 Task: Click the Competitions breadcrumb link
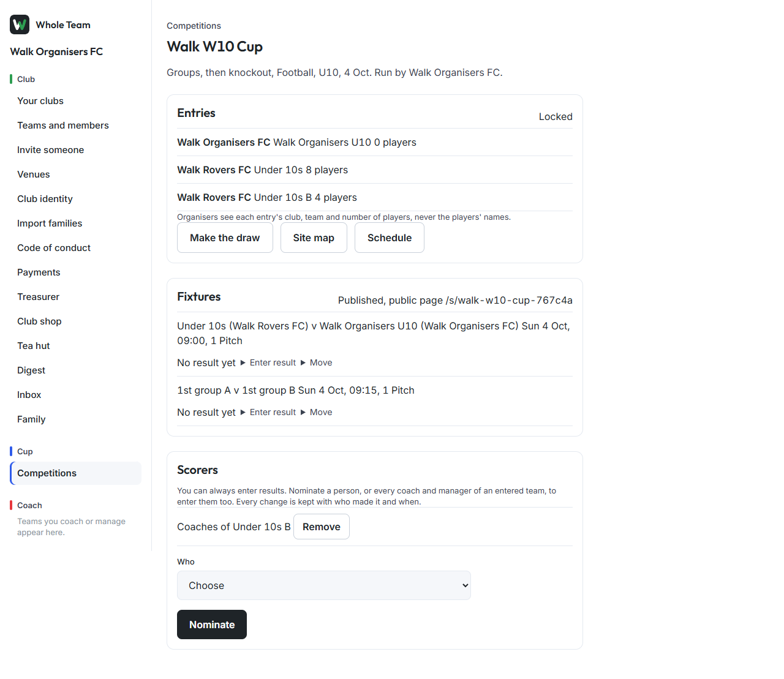pos(194,26)
